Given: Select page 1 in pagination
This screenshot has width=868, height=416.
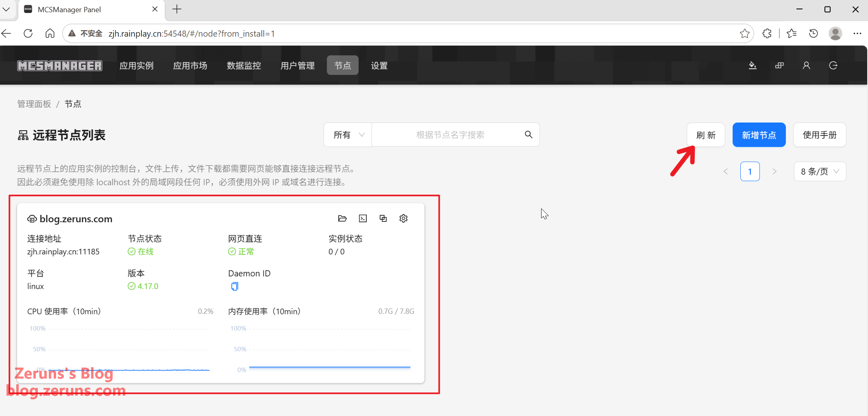Looking at the screenshot, I should [750, 171].
